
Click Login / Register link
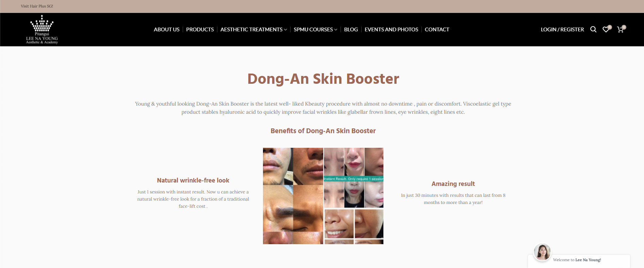point(562,30)
